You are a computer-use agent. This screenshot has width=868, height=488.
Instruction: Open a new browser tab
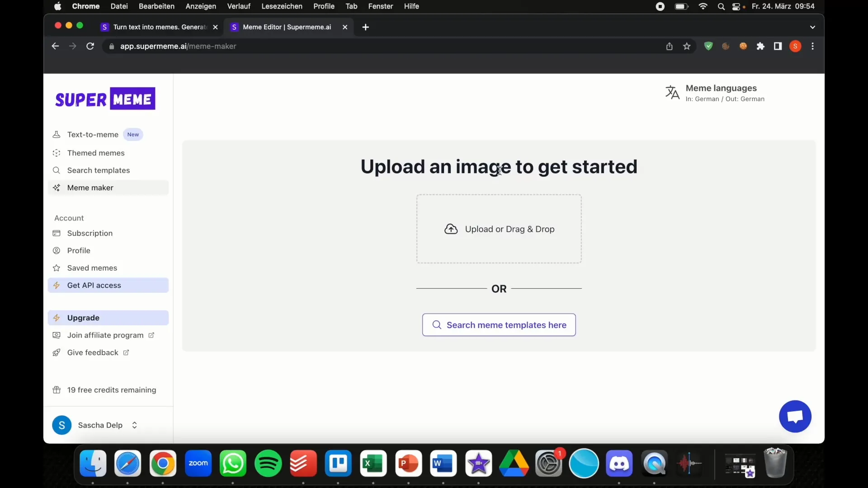[x=366, y=27]
